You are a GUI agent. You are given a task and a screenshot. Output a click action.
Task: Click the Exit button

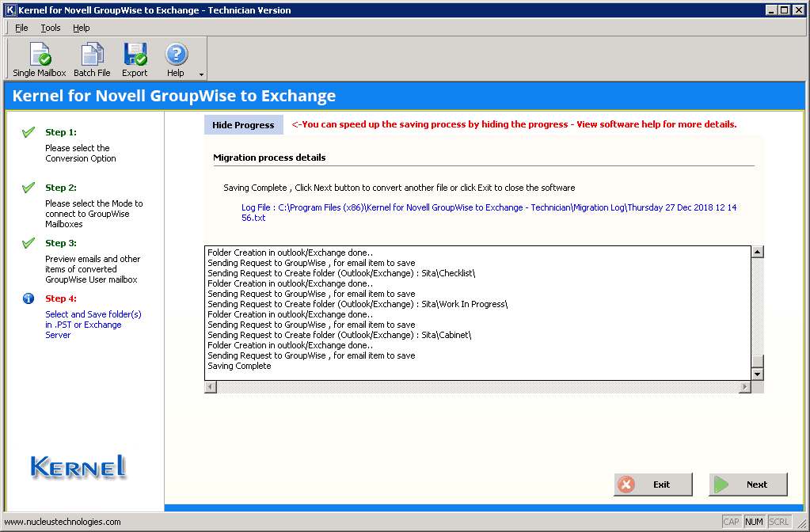[653, 484]
